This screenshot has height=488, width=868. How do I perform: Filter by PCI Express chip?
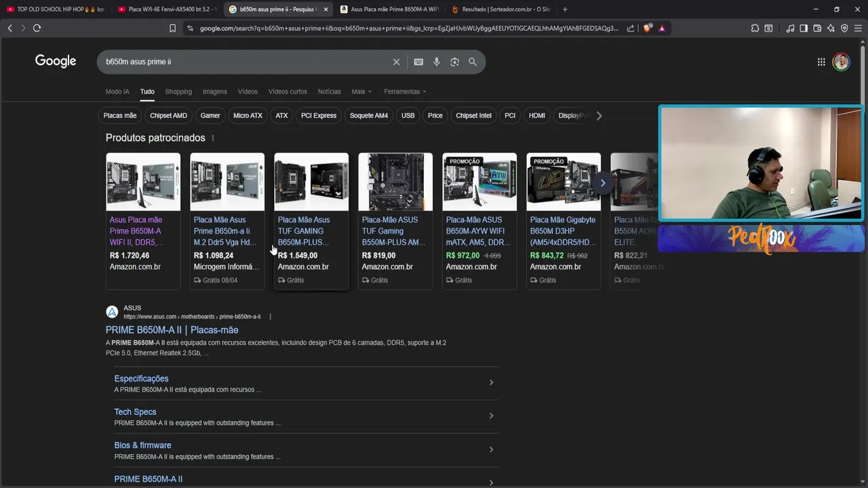[319, 115]
